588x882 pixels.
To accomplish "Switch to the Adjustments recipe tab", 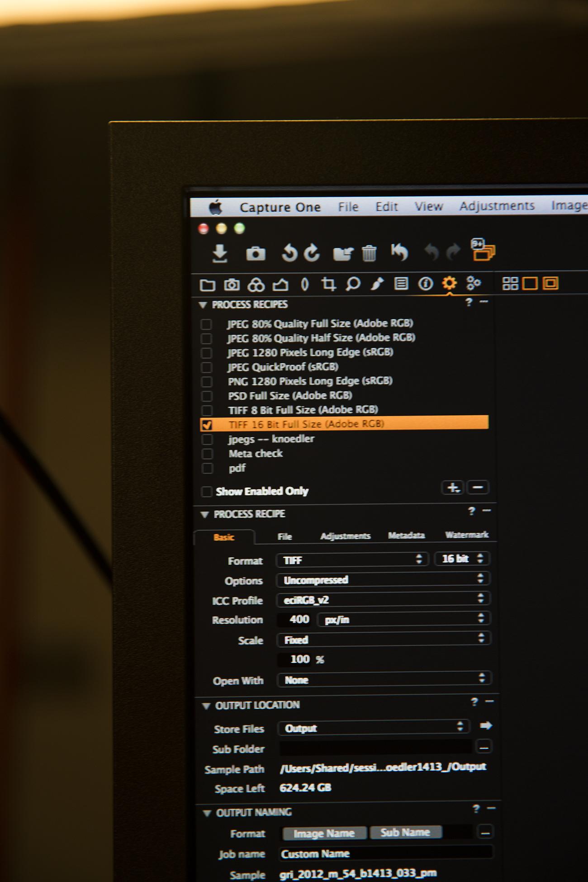I will click(345, 536).
